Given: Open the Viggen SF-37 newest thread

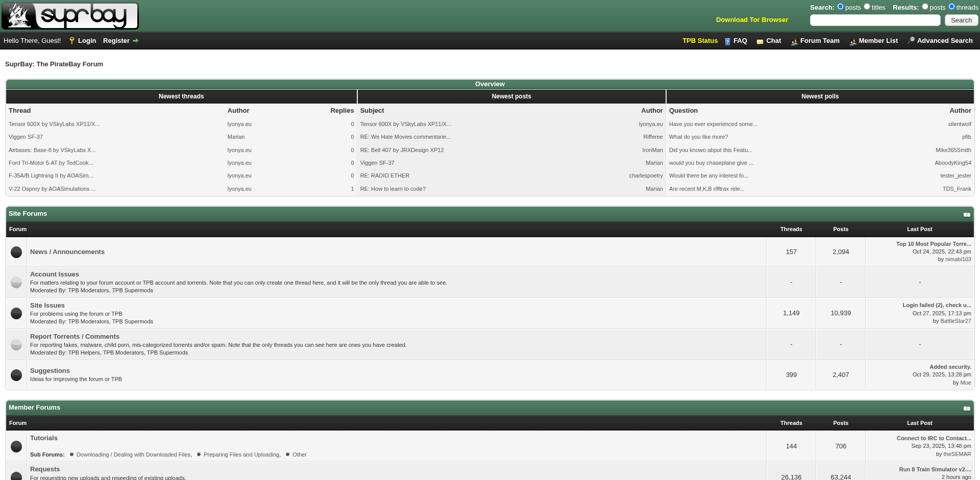Looking at the screenshot, I should point(26,137).
